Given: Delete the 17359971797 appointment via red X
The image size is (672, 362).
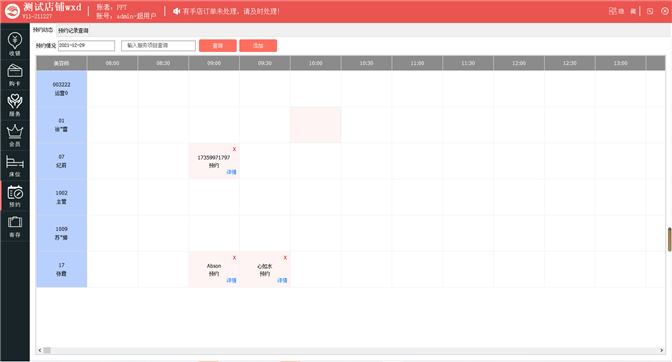Looking at the screenshot, I should point(234,149).
